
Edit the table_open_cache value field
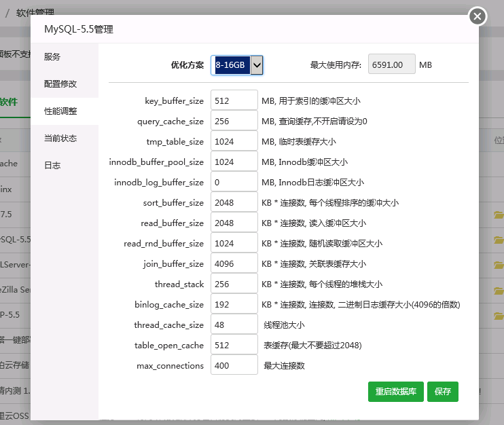[234, 346]
